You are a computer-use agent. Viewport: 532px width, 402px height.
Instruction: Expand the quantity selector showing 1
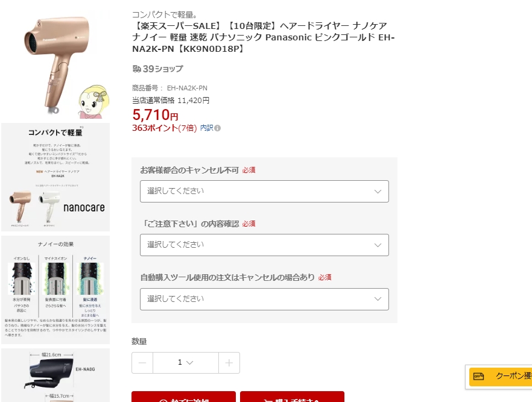click(x=186, y=363)
